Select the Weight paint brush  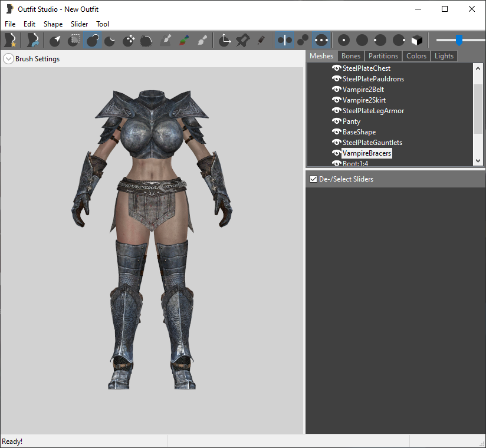166,40
